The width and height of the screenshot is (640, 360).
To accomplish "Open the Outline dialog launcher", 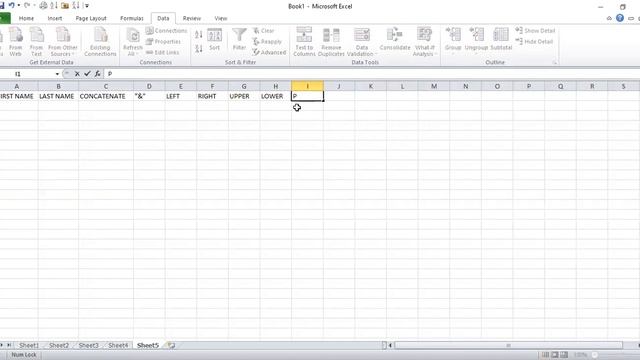I will tap(555, 62).
